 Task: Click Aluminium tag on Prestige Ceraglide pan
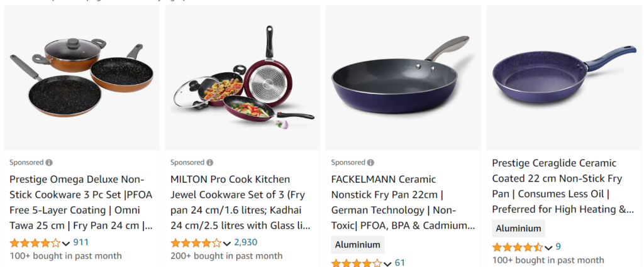(x=518, y=229)
